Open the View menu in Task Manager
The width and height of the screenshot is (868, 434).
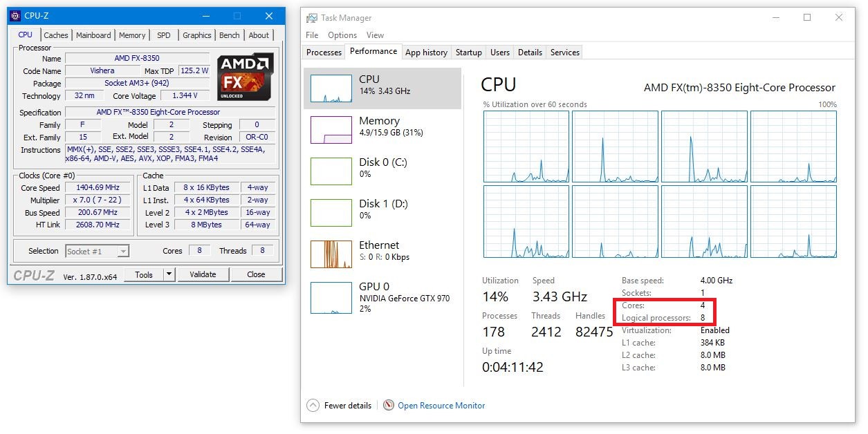tap(375, 35)
